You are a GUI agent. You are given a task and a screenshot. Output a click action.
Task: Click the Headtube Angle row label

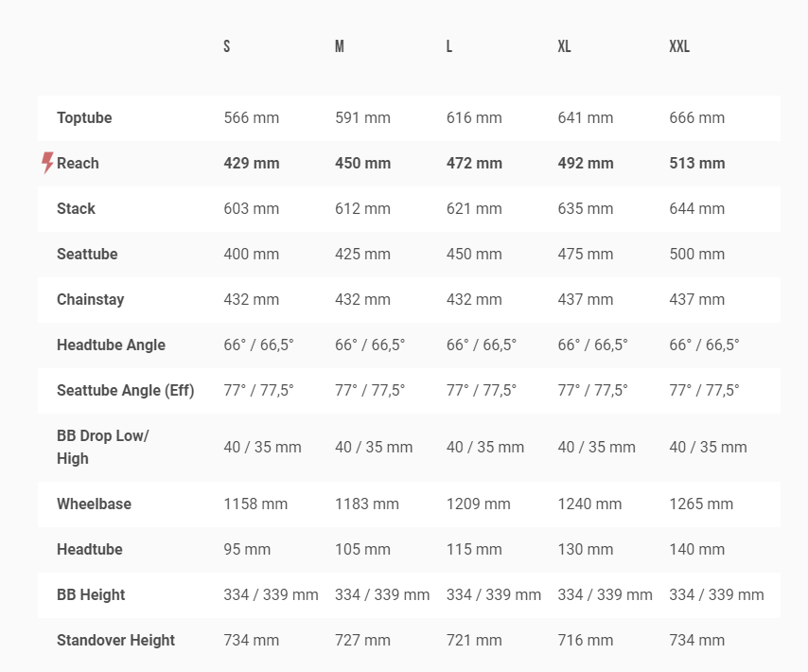click(x=111, y=345)
